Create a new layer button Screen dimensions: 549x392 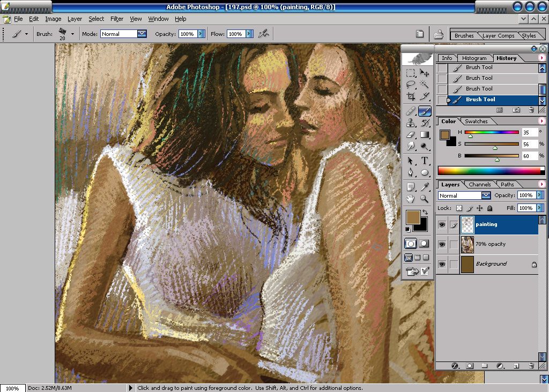tap(516, 366)
